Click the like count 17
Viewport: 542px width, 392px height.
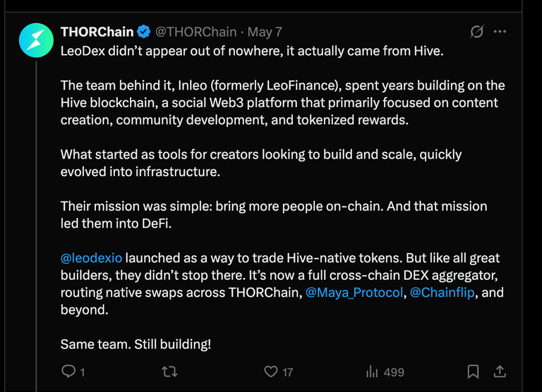pos(288,372)
